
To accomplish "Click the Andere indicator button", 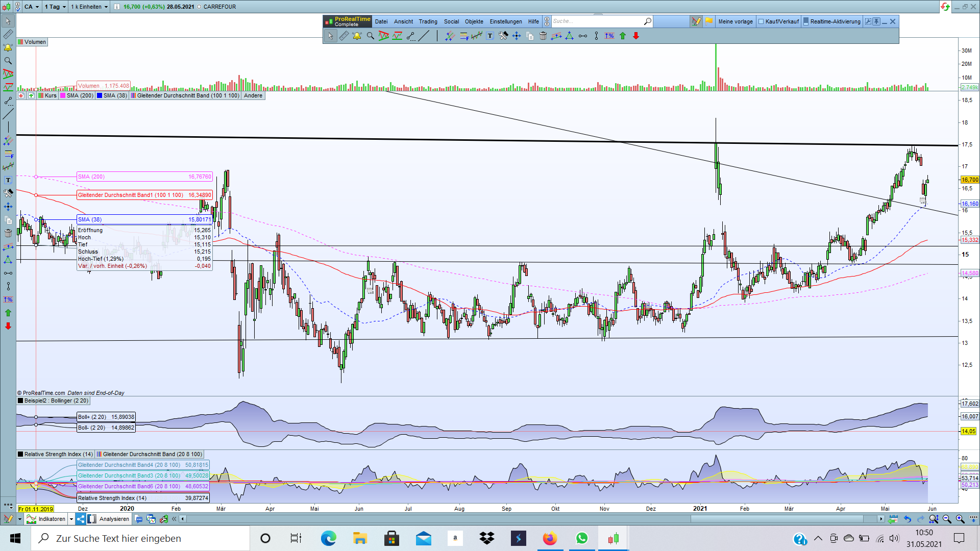I will pyautogui.click(x=253, y=95).
